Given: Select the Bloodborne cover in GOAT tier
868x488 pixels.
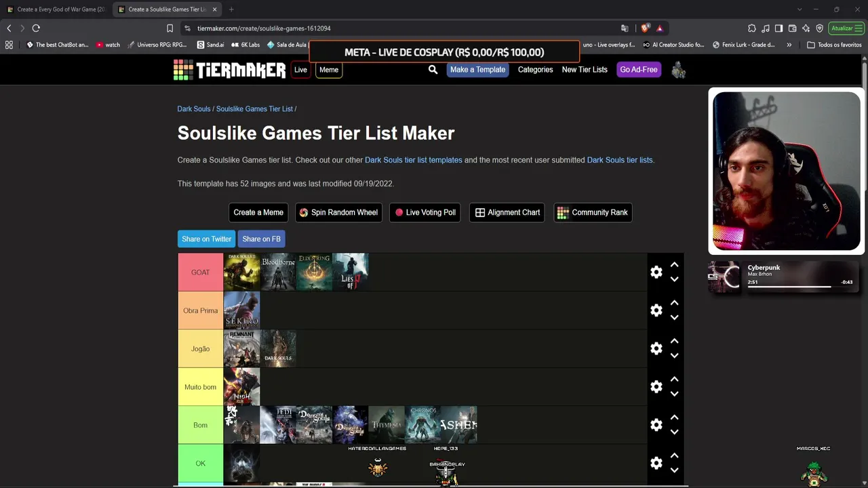Looking at the screenshot, I should [x=278, y=272].
